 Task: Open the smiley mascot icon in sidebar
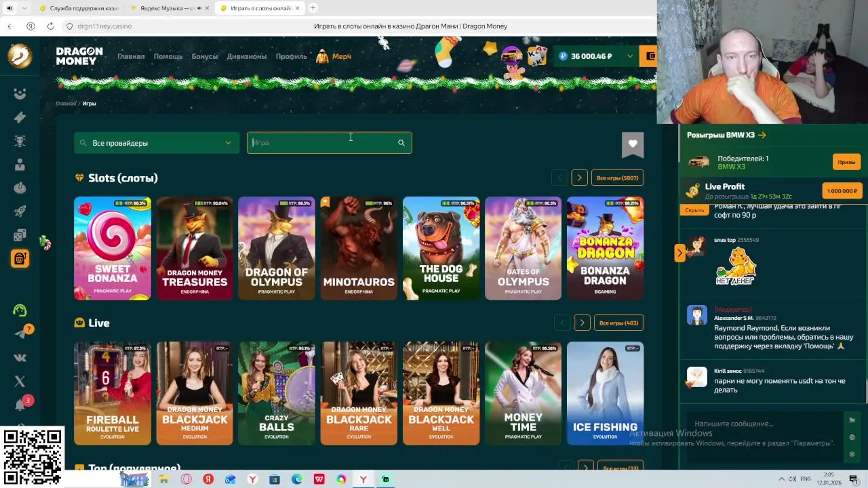tap(20, 94)
